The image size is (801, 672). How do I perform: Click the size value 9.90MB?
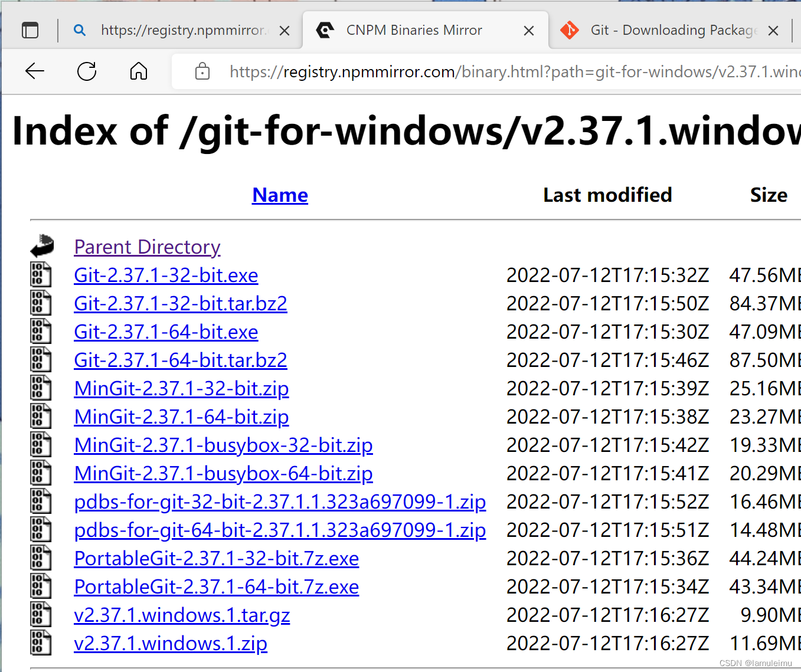point(770,615)
